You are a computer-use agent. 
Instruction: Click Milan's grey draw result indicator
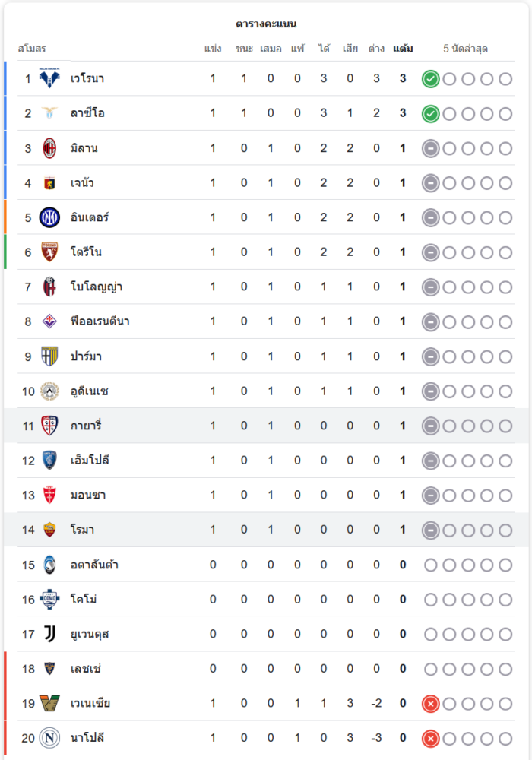coord(431,148)
